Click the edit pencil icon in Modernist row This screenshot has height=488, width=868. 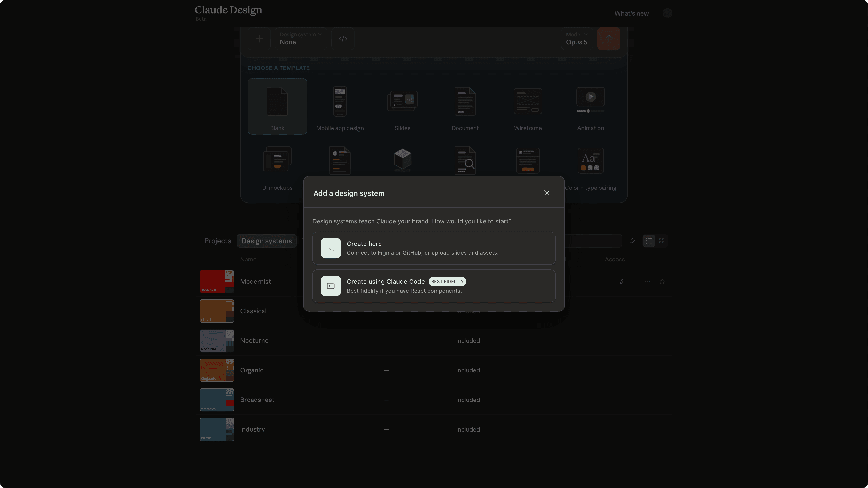(x=622, y=281)
